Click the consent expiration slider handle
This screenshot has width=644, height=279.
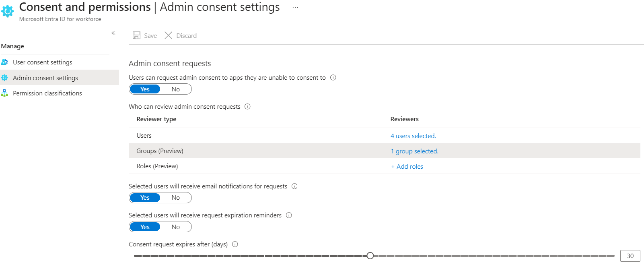pyautogui.click(x=370, y=255)
